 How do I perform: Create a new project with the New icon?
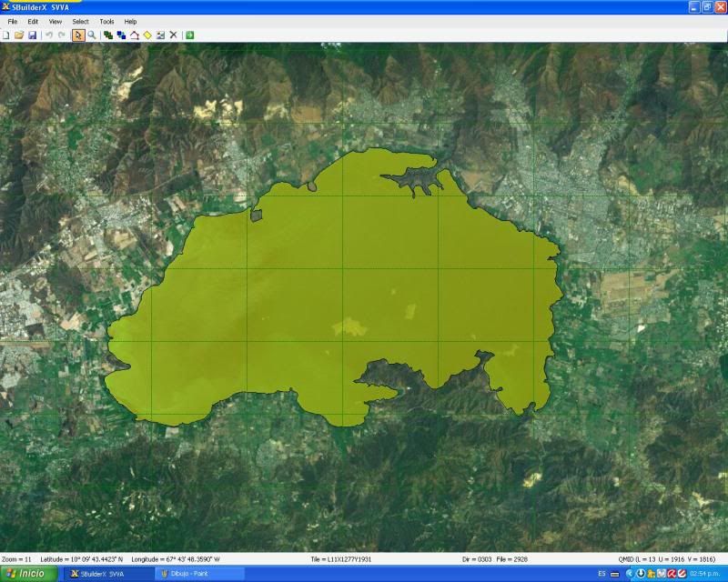(7, 36)
